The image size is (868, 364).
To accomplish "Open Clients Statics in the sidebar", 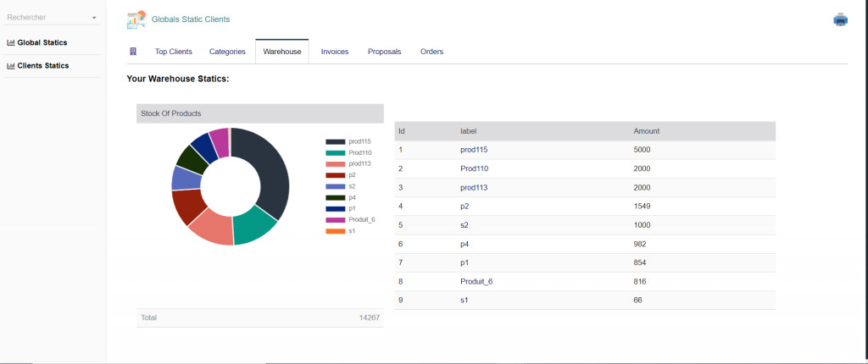I will 43,66.
